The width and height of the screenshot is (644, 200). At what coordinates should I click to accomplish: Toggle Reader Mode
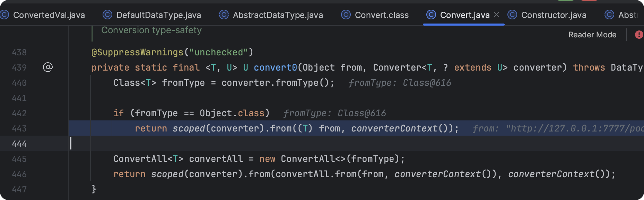tap(592, 35)
